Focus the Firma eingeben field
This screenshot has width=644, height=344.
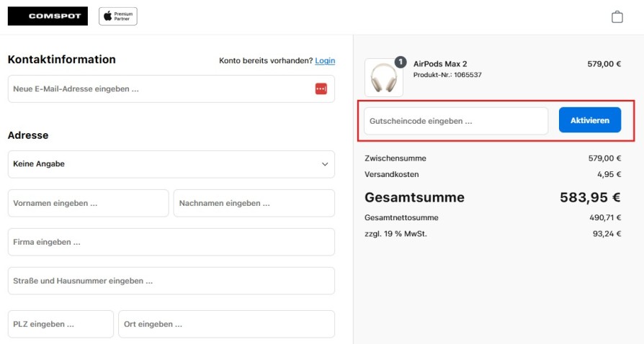tap(171, 243)
